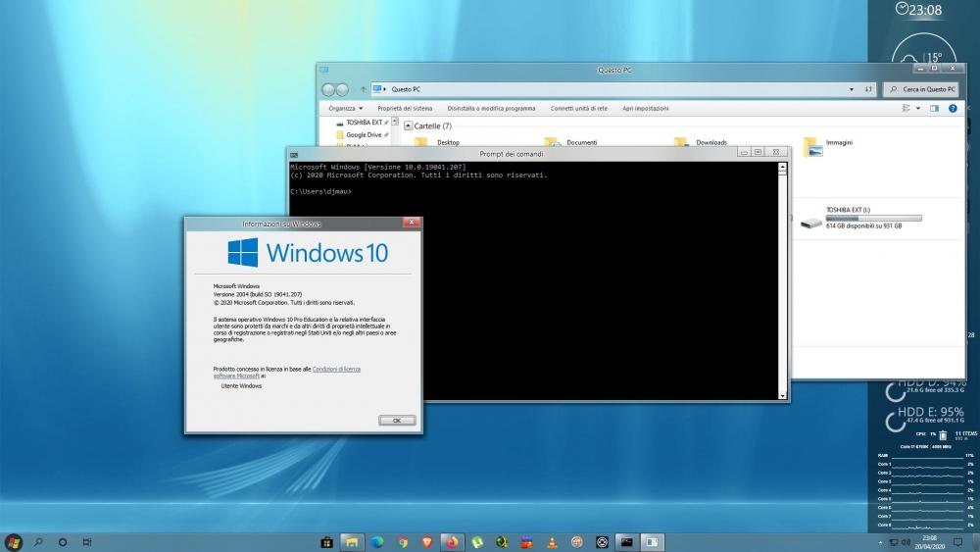The image size is (980, 552).
Task: Click the Cerca in Questo PC search box
Action: point(926,89)
